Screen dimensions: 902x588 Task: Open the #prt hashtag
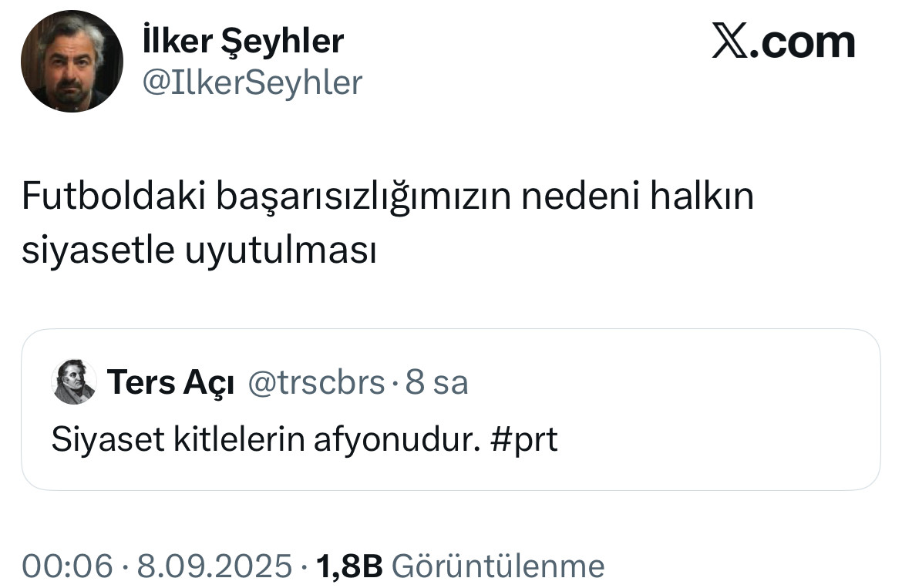point(523,439)
